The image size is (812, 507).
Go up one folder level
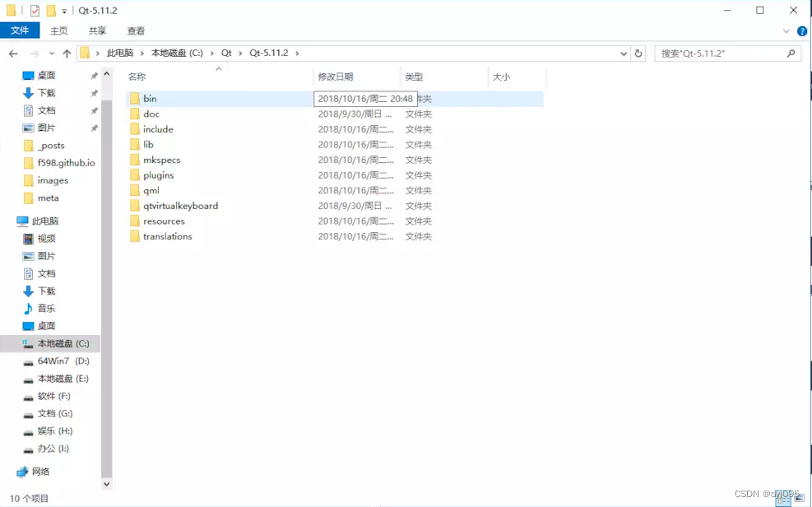[67, 53]
